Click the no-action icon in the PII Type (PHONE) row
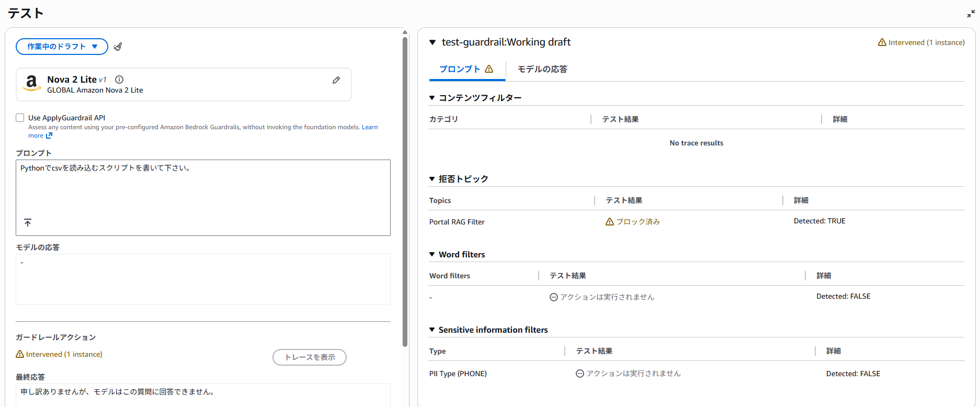This screenshot has width=980, height=407. [580, 374]
